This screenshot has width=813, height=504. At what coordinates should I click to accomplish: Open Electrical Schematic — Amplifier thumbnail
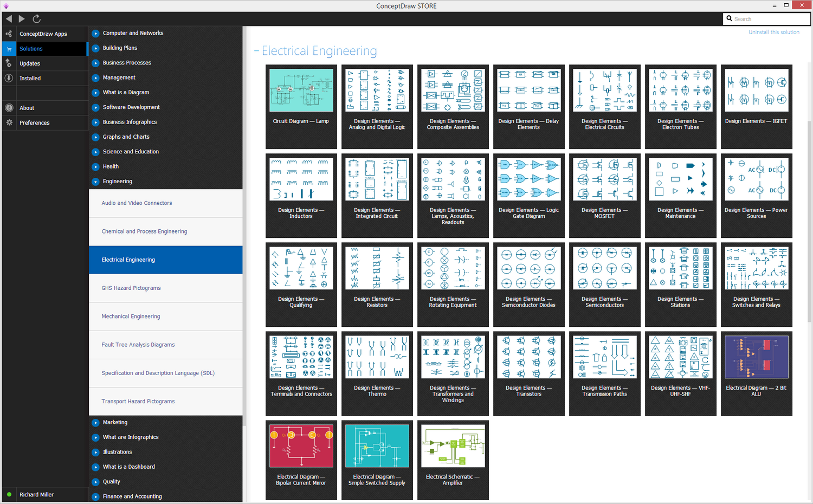tap(453, 446)
